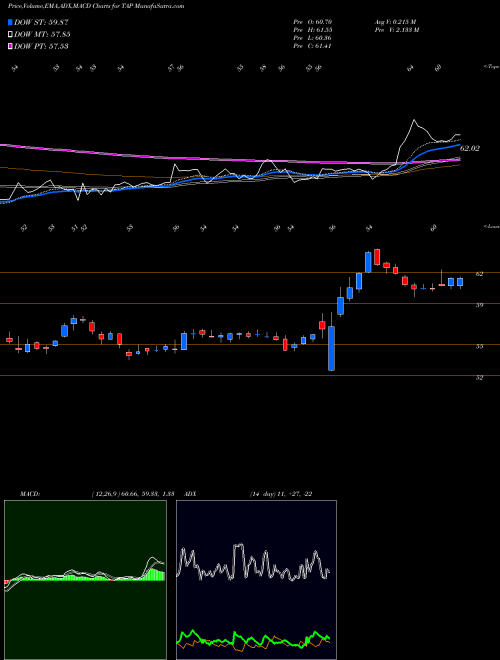Click the 'ADX' panel heading
The width and height of the screenshot is (500, 660).
[x=191, y=494]
